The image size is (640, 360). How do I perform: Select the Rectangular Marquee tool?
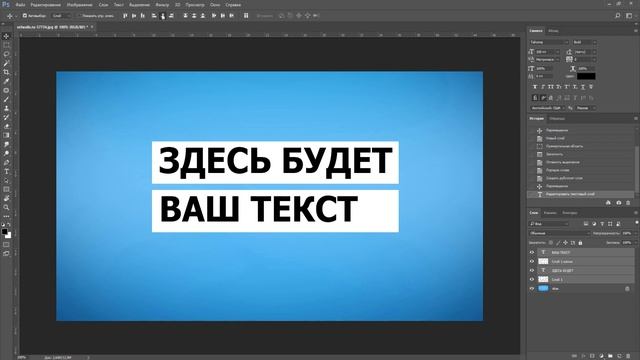[x=6, y=45]
